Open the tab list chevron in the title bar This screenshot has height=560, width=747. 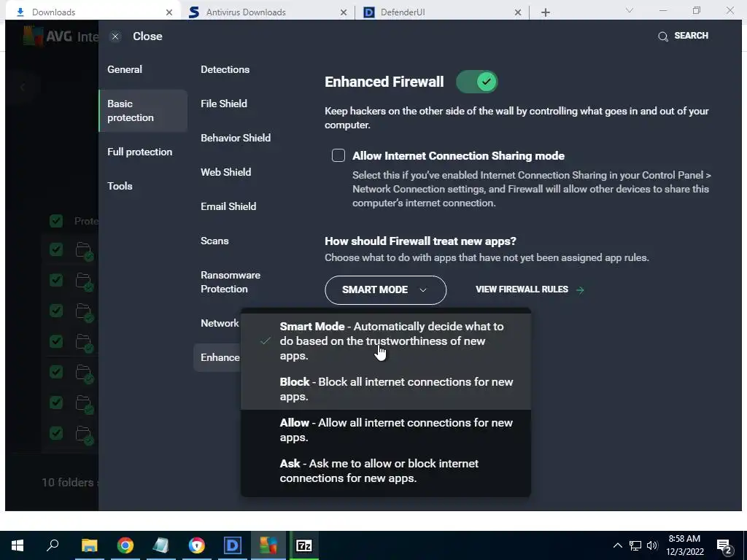[630, 10]
